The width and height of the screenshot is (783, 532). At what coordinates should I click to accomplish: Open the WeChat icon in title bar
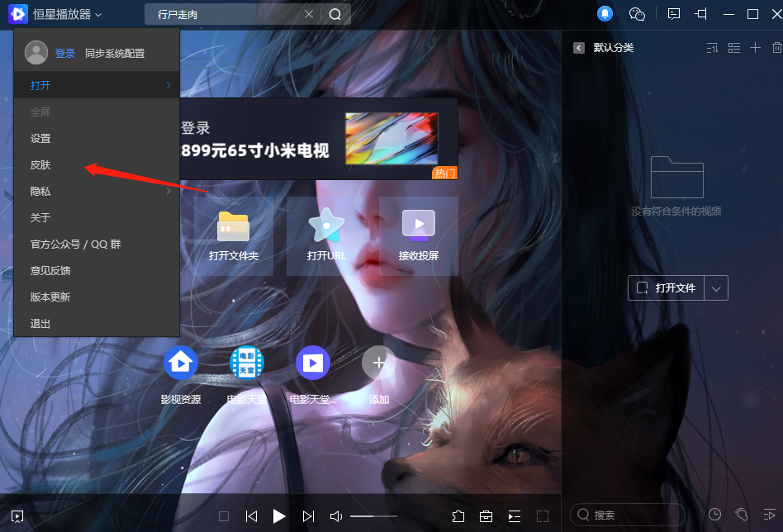click(637, 14)
